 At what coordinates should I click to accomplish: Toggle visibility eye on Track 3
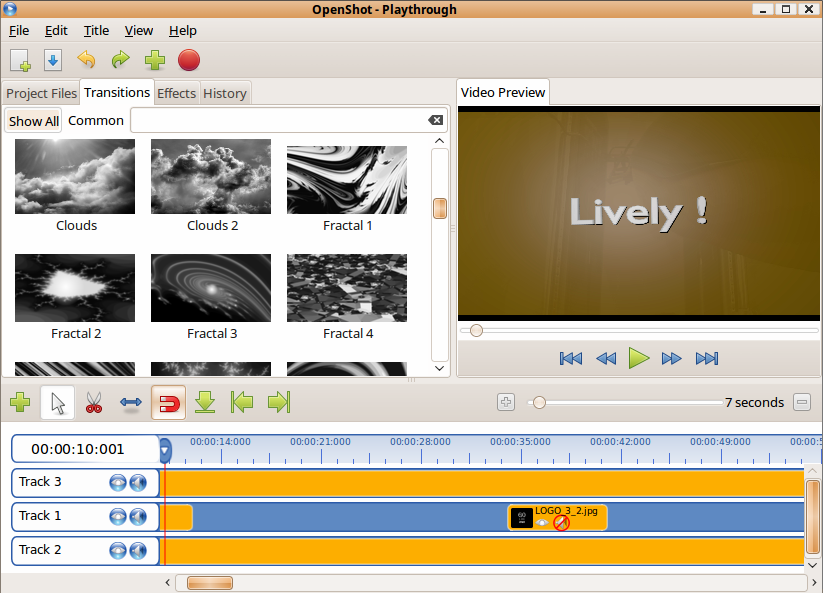(118, 483)
